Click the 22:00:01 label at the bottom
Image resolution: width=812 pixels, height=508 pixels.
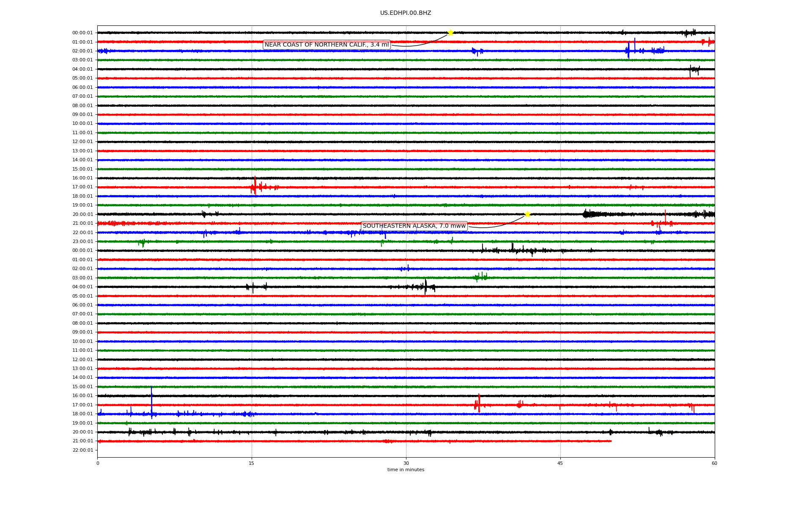pos(82,450)
